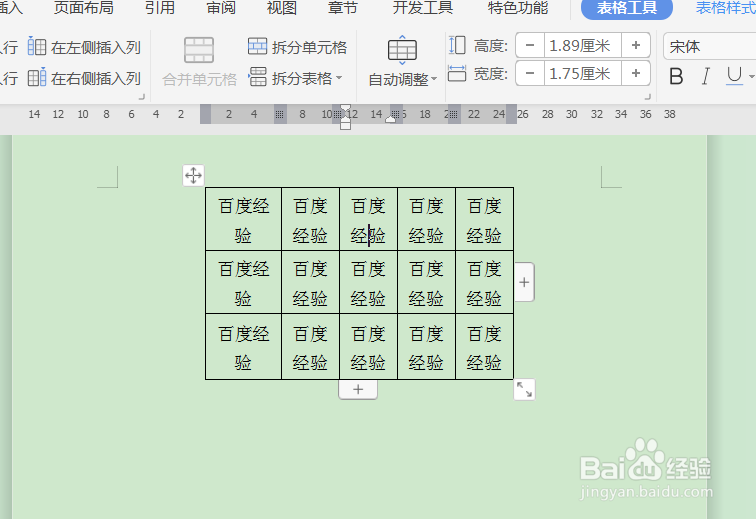Viewport: 756px width, 519px height.
Task: Click the 宋体 font name box
Action: coord(710,46)
